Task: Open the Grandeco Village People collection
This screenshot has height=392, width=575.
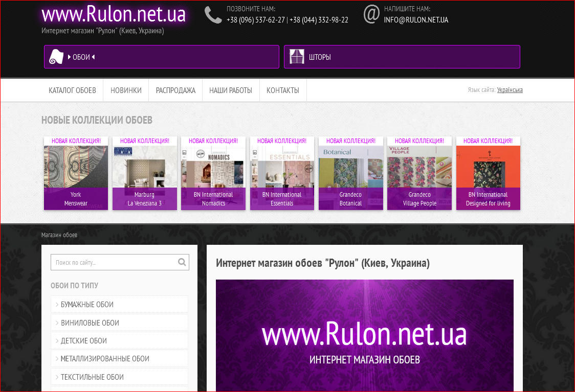Action: click(x=419, y=173)
